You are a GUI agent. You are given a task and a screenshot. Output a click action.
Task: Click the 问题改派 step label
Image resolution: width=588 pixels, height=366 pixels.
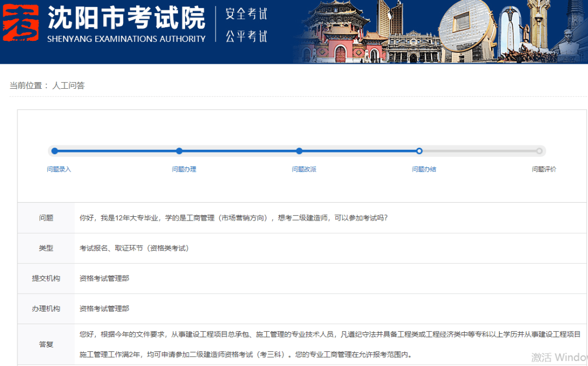tap(304, 169)
